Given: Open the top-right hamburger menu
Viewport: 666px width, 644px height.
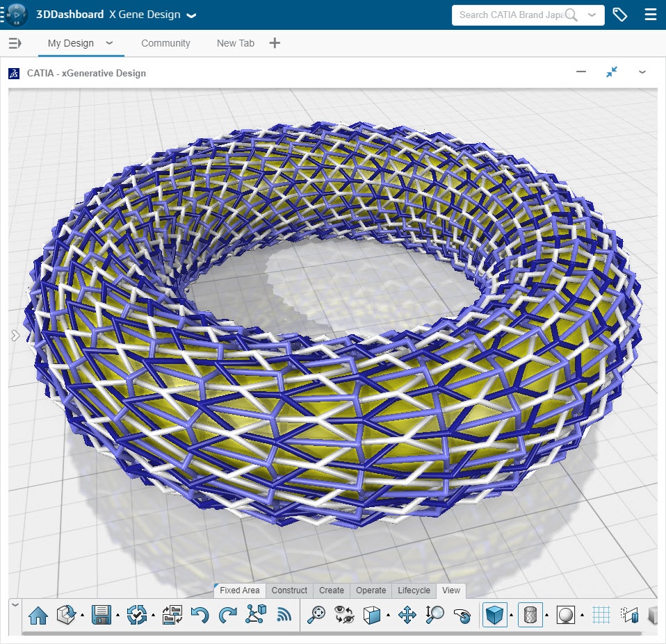Looking at the screenshot, I should tap(650, 15).
